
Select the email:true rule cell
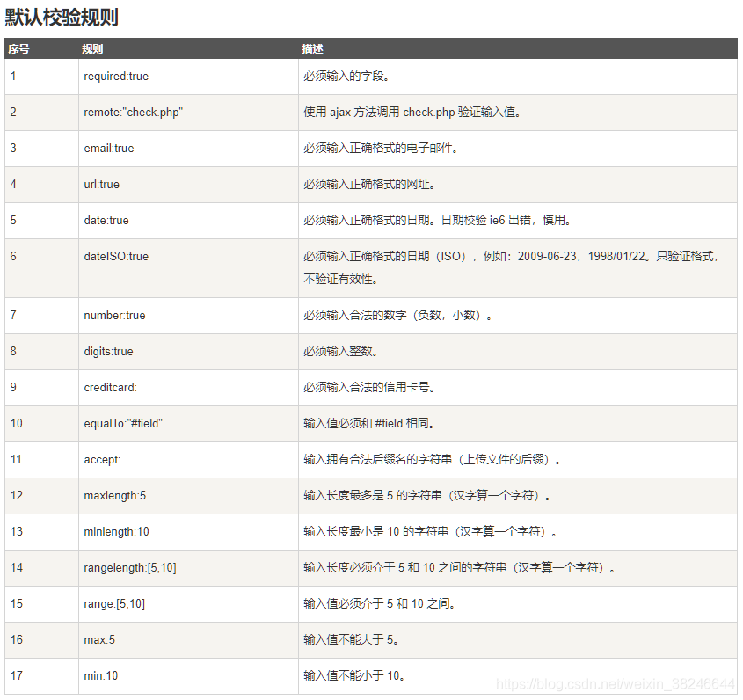pos(188,149)
